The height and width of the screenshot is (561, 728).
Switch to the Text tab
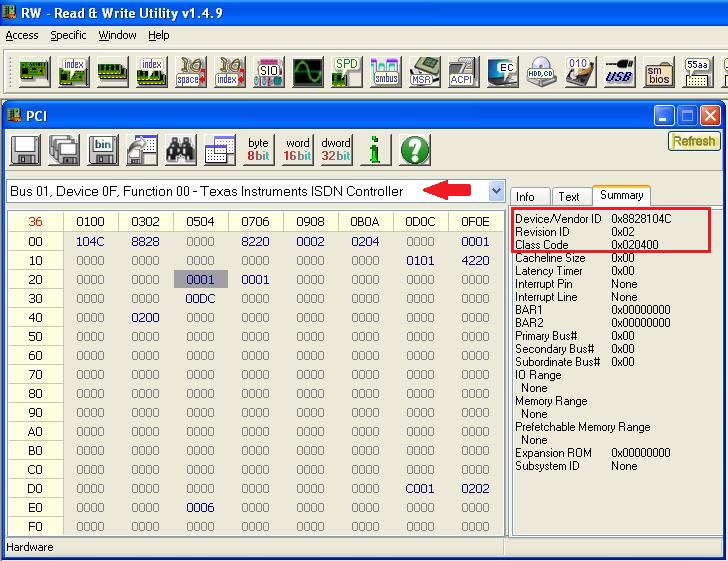tap(569, 197)
